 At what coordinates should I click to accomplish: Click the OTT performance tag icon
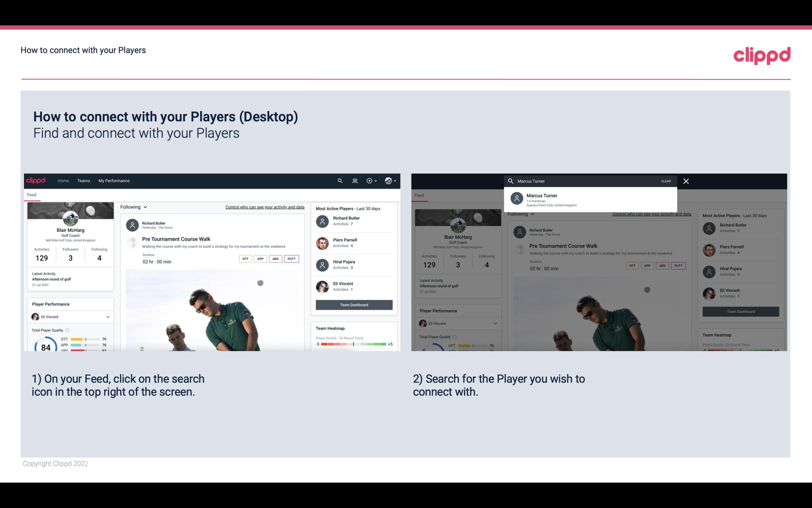point(245,258)
